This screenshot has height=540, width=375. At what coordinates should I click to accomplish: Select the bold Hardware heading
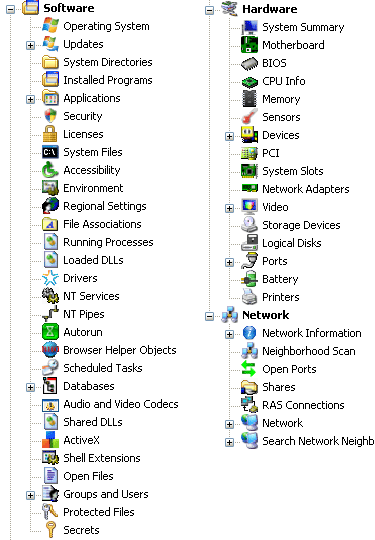270,9
